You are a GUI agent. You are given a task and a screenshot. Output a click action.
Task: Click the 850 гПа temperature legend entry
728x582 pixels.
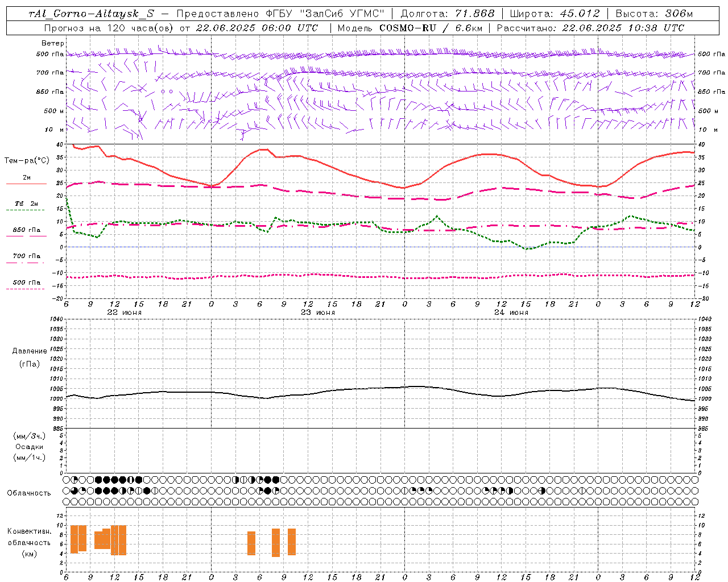point(26,230)
